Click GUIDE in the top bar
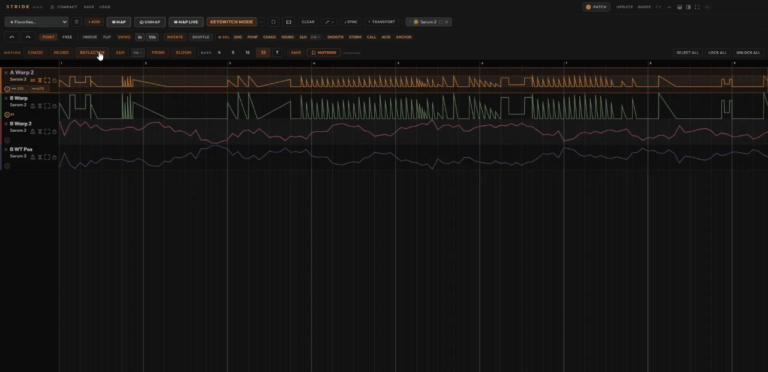This screenshot has height=372, width=768. pos(644,7)
